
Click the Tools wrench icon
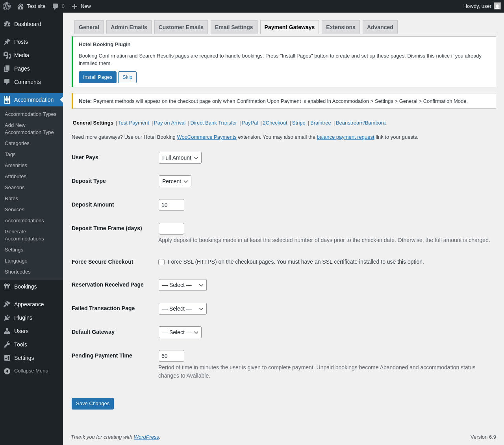pos(7,344)
